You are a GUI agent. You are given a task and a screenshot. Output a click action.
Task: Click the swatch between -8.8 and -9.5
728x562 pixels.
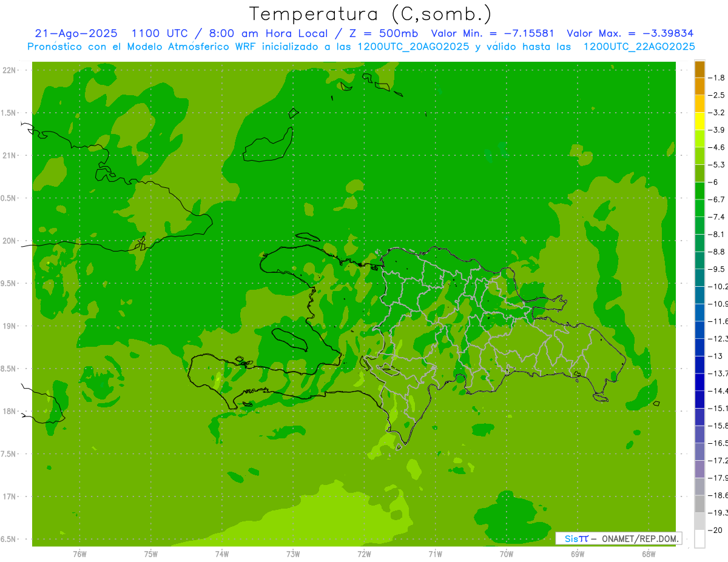click(x=699, y=260)
